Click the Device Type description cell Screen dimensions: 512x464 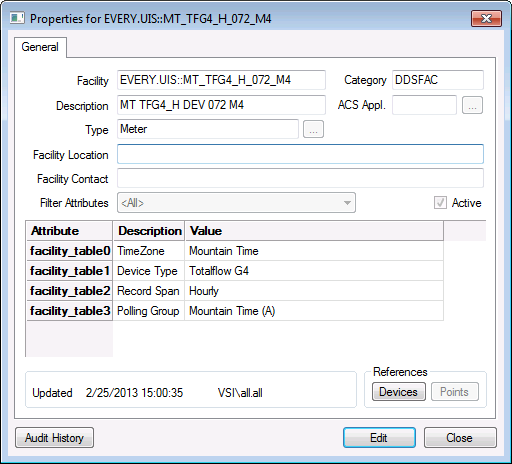pyautogui.click(x=149, y=271)
